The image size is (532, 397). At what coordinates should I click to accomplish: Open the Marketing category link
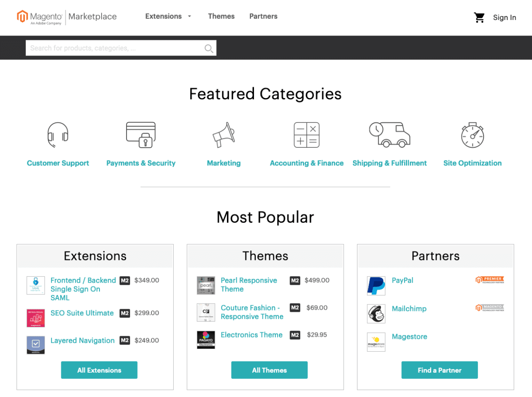click(224, 163)
